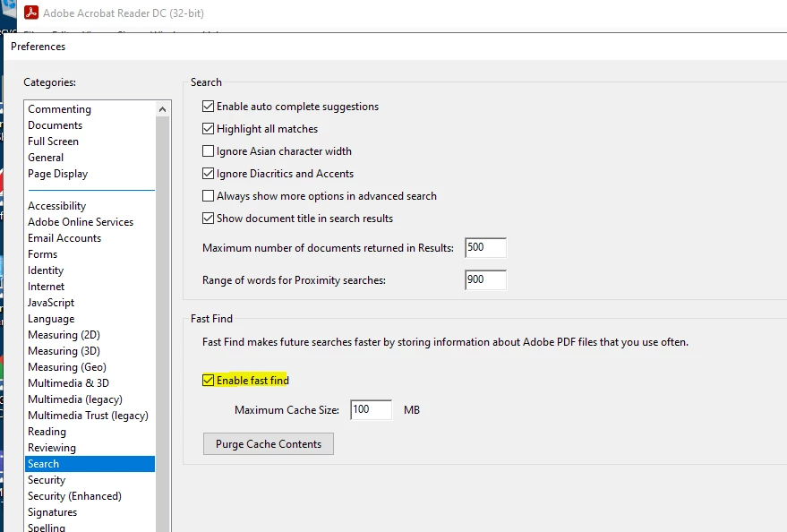Image resolution: width=787 pixels, height=532 pixels.
Task: Click the Maximum number of documents field
Action: [485, 247]
